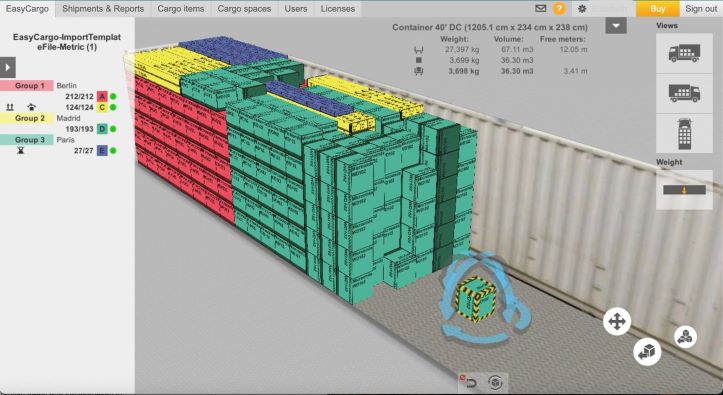Click the Container 40' DC title
Viewport: 723px width, 395px height.
[x=490, y=28]
